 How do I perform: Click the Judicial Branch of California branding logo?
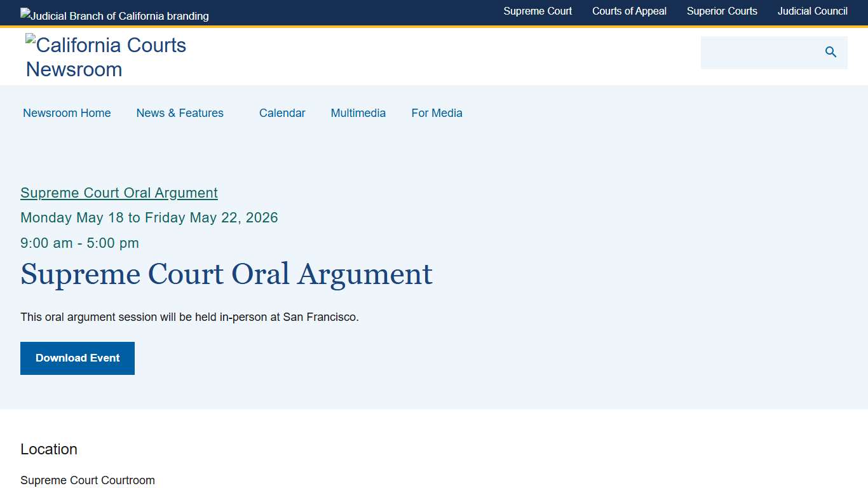click(114, 15)
